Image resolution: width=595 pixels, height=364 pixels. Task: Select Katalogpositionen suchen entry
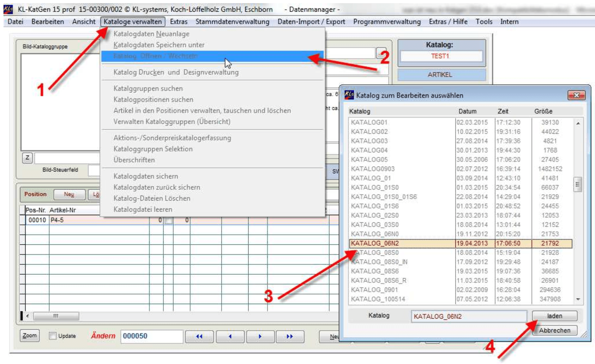point(213,100)
